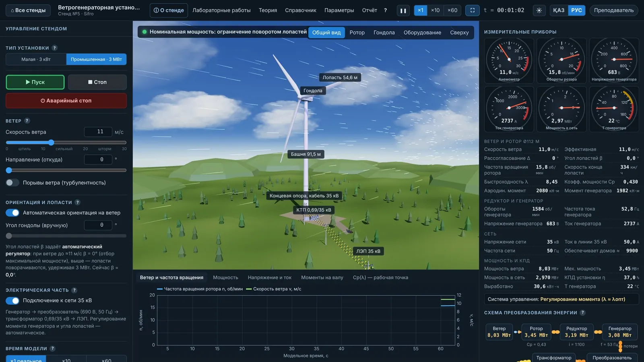Image resolution: width=644 pixels, height=362 pixels.
Task: Click the Ток генератора gauge
Action: pos(509,109)
